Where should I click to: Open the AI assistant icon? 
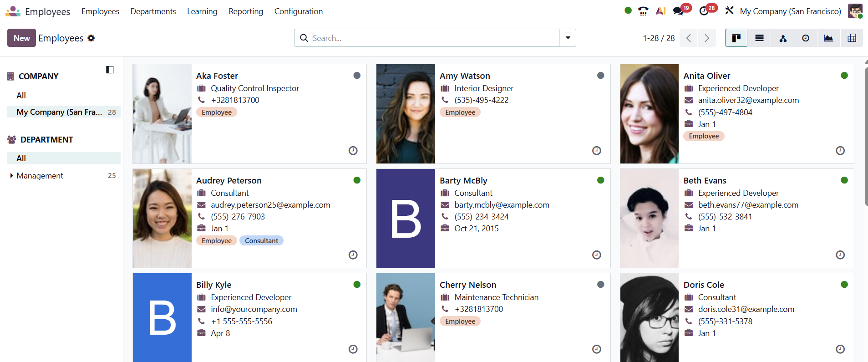[x=660, y=11]
